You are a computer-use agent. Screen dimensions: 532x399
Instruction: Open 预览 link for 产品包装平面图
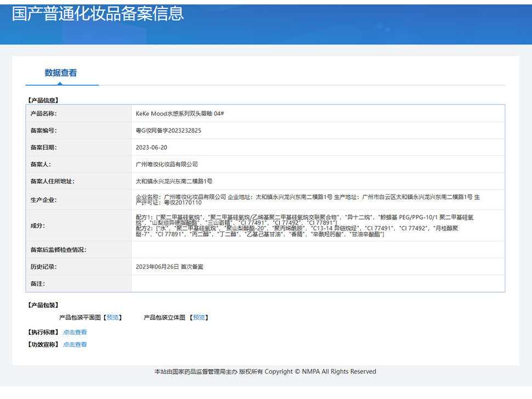tap(112, 318)
